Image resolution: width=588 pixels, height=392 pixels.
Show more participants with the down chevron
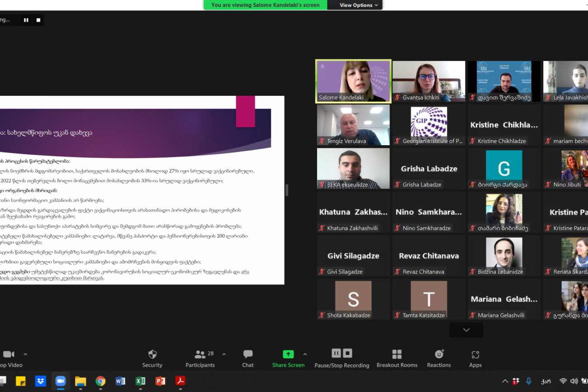coord(466,330)
